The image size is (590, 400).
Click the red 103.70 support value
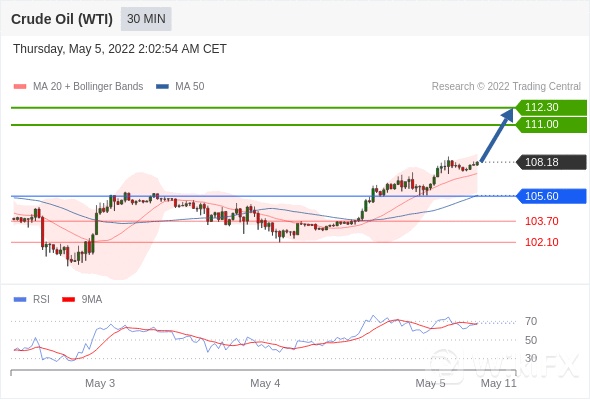coord(541,221)
